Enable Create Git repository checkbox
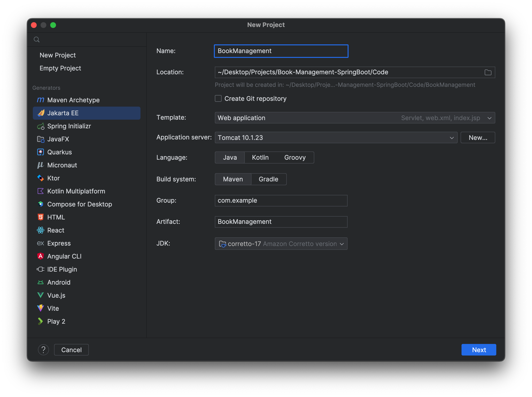The height and width of the screenshot is (397, 532). click(x=218, y=99)
